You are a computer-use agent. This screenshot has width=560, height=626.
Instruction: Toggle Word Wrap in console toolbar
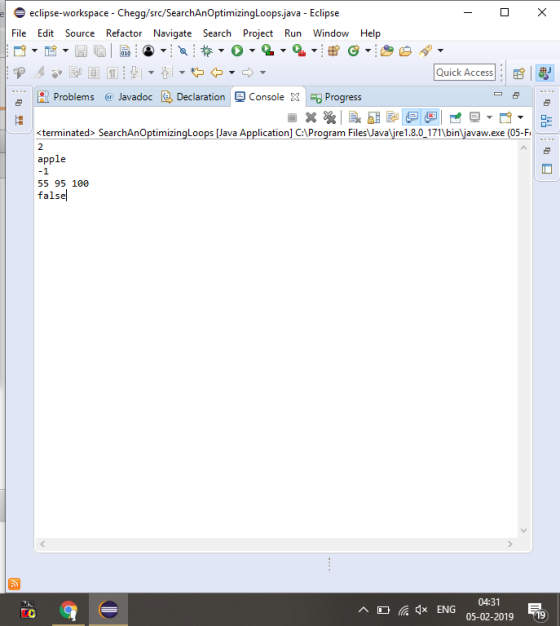click(x=392, y=117)
